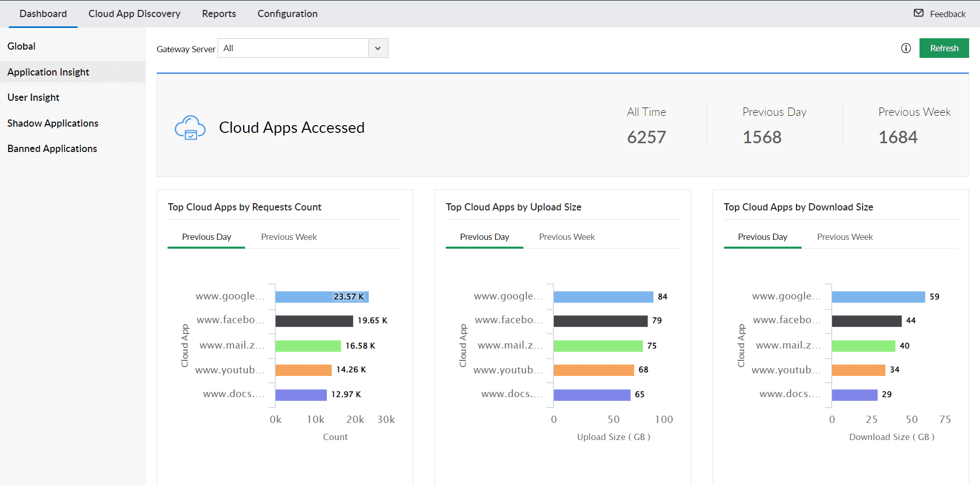Select Banned Applications from sidebar
980x485 pixels.
pos(52,148)
